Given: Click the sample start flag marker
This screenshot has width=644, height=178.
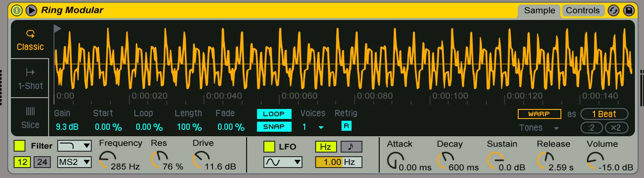Looking at the screenshot, I should point(57,29).
